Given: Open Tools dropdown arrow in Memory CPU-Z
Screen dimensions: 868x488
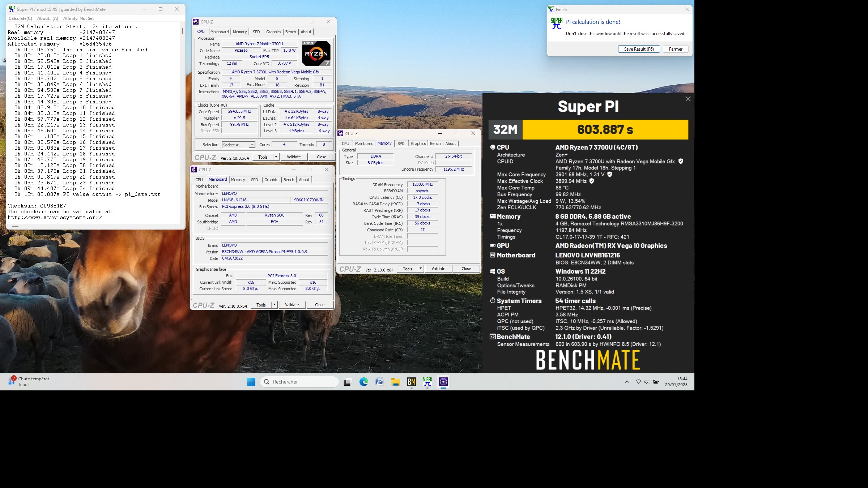Looking at the screenshot, I should click(x=421, y=269).
